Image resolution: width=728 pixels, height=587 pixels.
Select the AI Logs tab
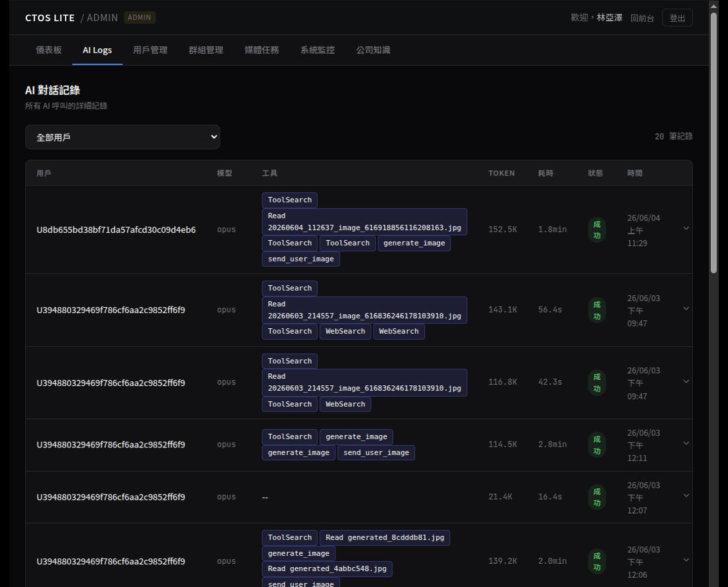coord(97,50)
